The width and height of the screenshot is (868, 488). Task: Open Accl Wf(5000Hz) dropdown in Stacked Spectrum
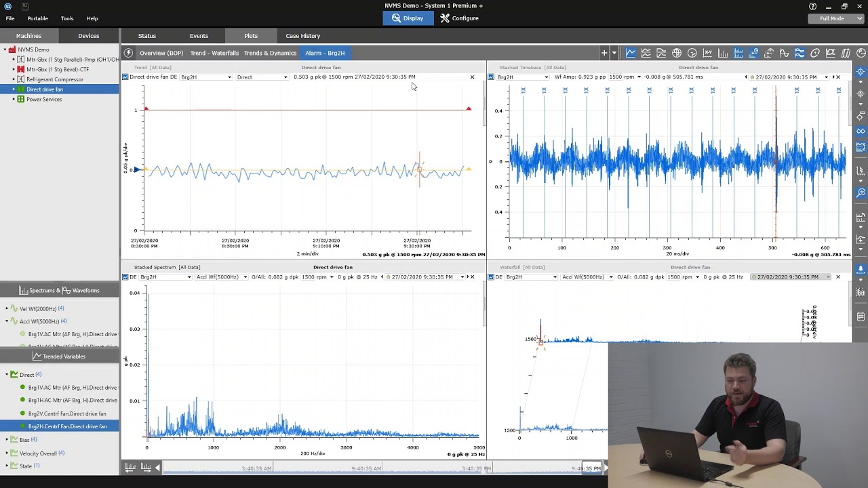coord(222,277)
